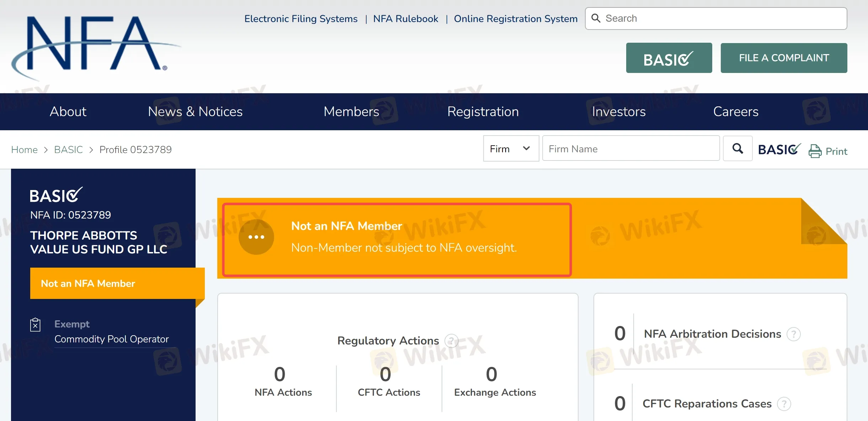Open the Online Registration System link
868x421 pixels.
click(x=516, y=19)
